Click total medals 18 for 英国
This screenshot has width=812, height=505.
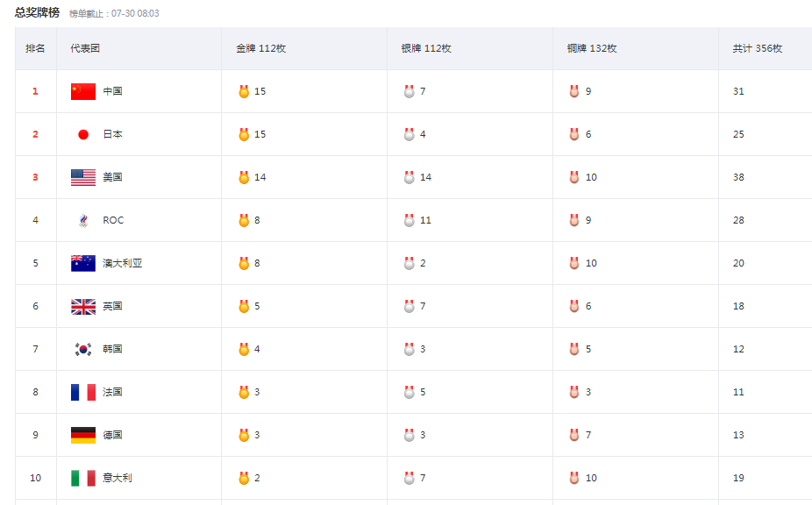(x=738, y=307)
